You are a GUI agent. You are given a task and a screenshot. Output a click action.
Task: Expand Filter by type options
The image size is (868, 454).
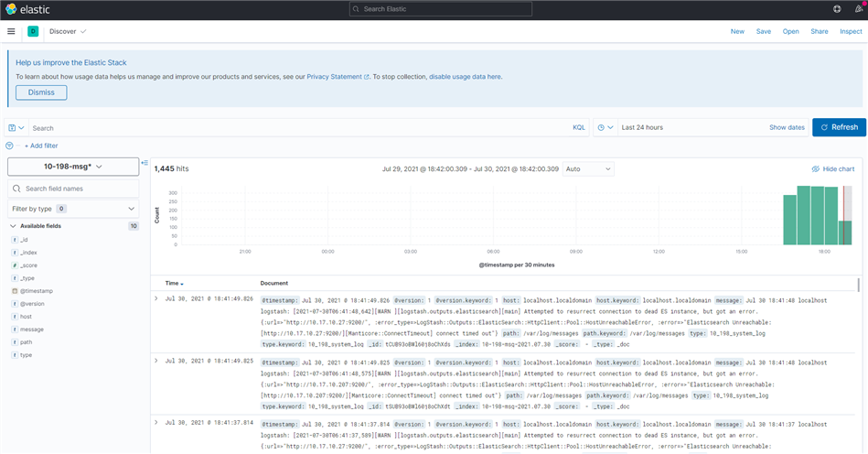pos(73,209)
